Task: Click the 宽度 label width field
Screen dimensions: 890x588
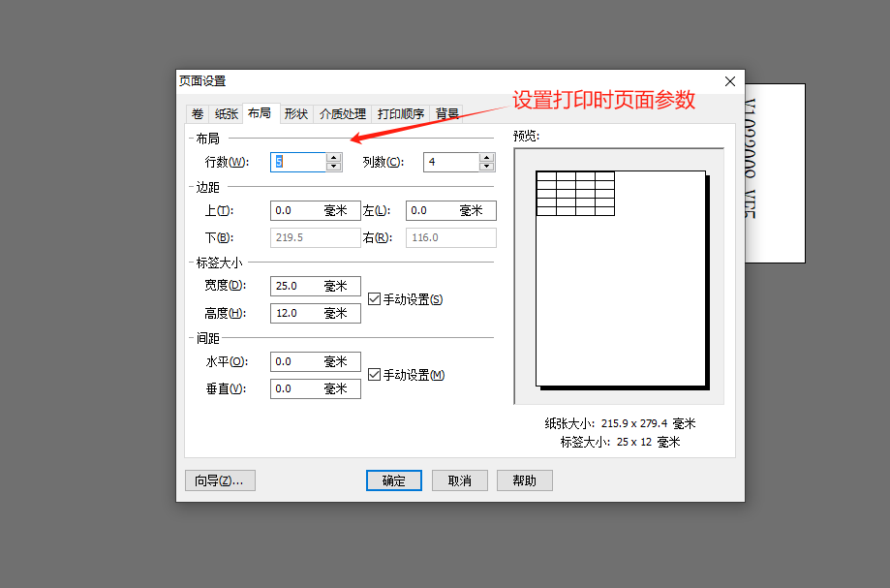Action: 316,286
